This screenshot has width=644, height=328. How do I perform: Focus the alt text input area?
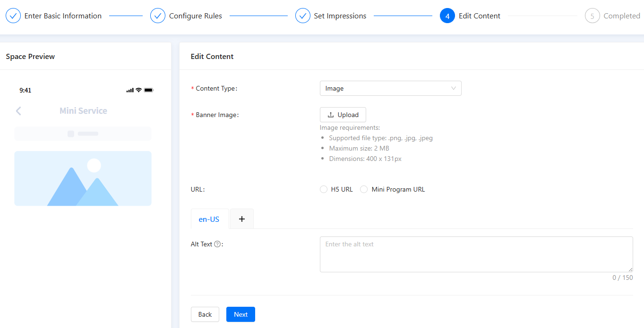pyautogui.click(x=476, y=254)
